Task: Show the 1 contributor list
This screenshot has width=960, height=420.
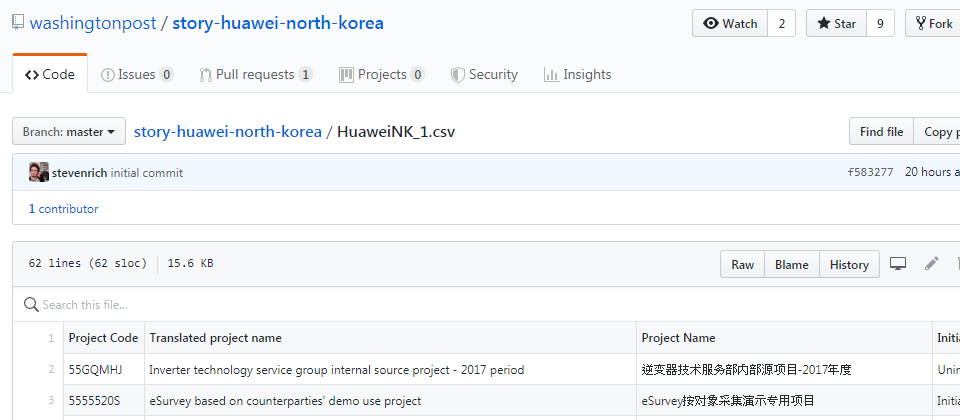Action: click(63, 209)
